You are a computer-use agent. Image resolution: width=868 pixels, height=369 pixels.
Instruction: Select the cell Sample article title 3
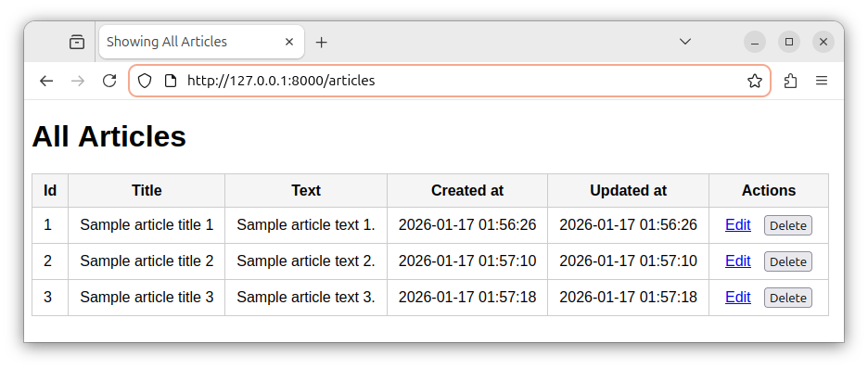(147, 298)
